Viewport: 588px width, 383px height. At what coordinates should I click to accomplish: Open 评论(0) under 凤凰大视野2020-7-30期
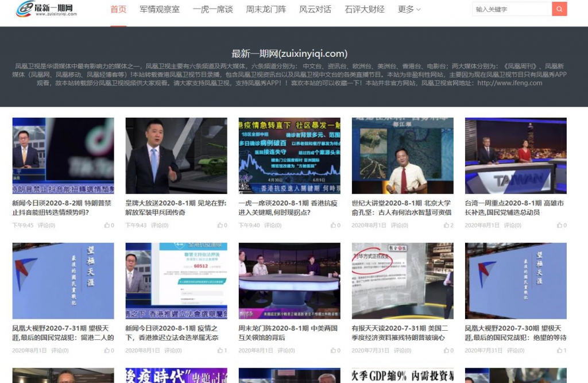coord(516,350)
